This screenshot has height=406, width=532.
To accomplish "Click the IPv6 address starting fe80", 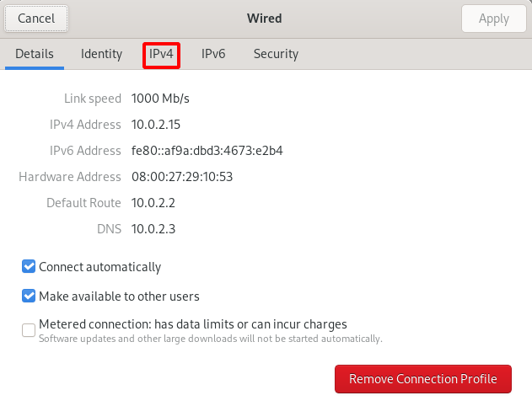I will click(207, 151).
